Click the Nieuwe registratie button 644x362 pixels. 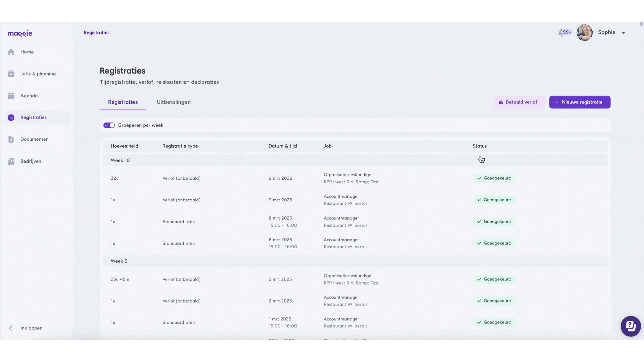point(580,102)
